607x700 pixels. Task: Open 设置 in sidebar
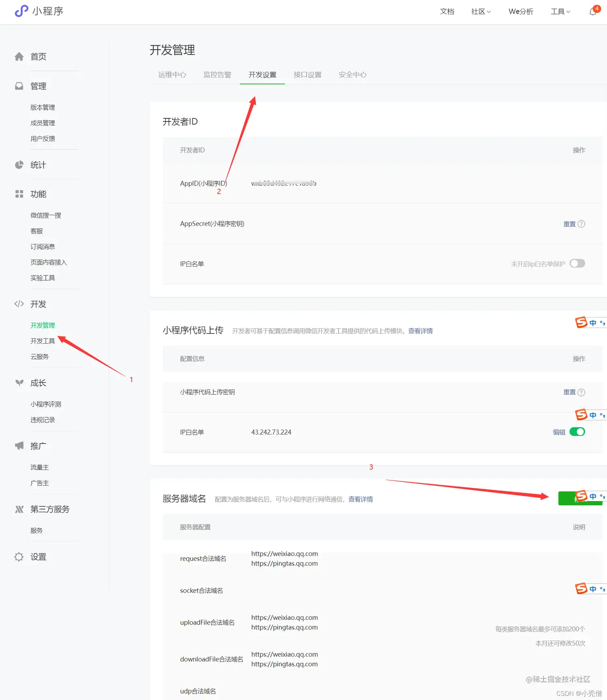[x=38, y=557]
